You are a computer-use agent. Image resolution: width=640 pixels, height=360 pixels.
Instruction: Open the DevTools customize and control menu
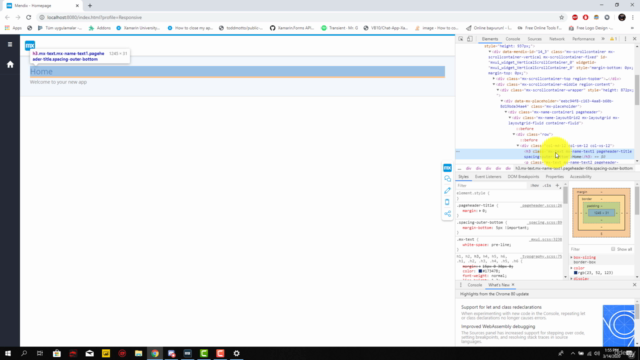click(625, 39)
